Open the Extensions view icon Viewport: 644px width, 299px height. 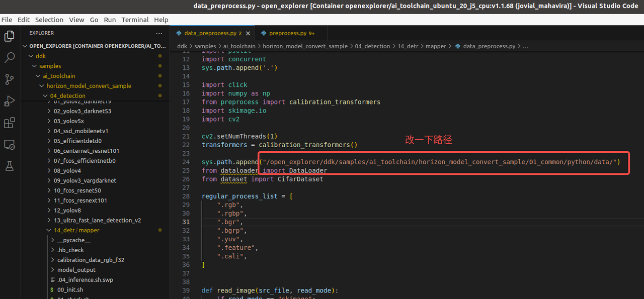9,123
